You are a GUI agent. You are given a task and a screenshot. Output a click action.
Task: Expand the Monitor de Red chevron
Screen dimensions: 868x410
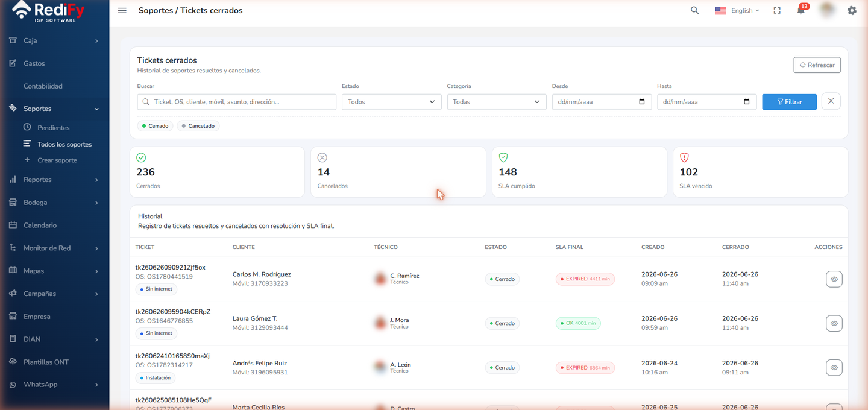point(96,248)
